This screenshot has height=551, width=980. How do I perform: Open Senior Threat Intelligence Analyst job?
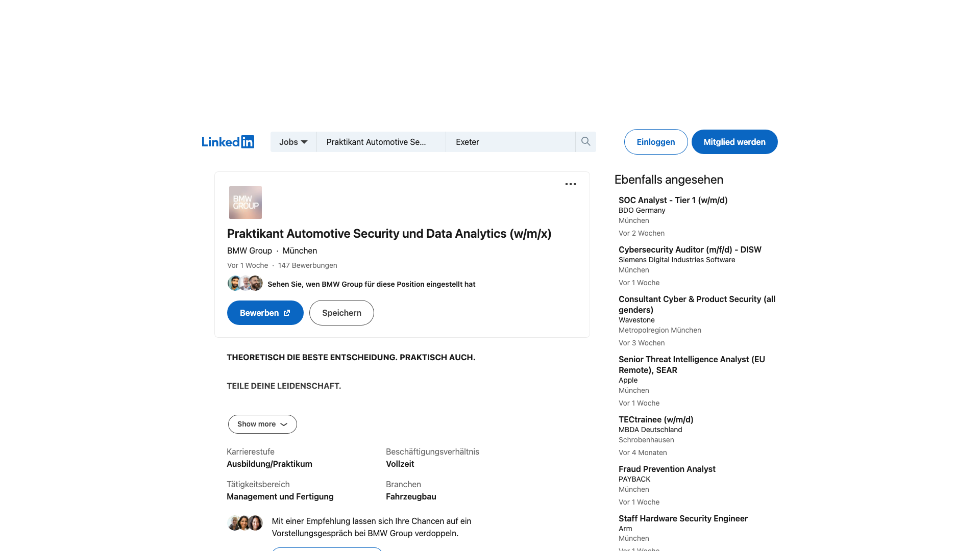tap(692, 365)
